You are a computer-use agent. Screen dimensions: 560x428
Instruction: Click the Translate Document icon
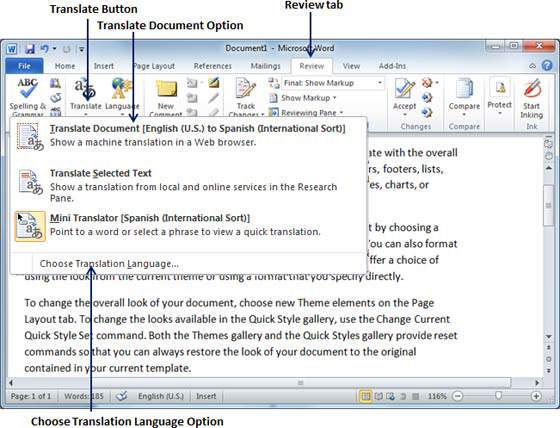tap(30, 137)
